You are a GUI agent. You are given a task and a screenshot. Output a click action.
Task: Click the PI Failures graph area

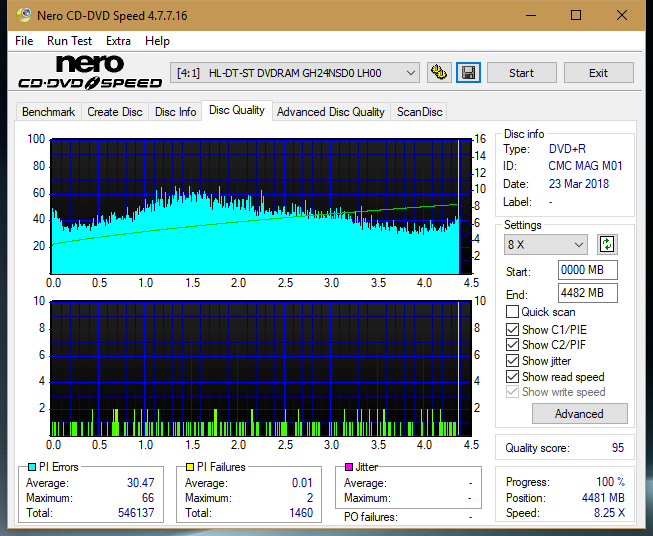(261, 369)
